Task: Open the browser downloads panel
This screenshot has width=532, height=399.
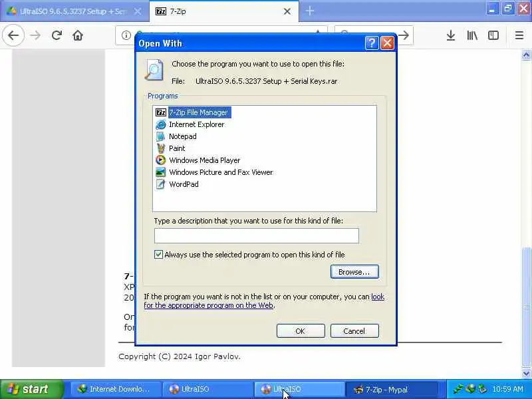Action: pos(451,35)
